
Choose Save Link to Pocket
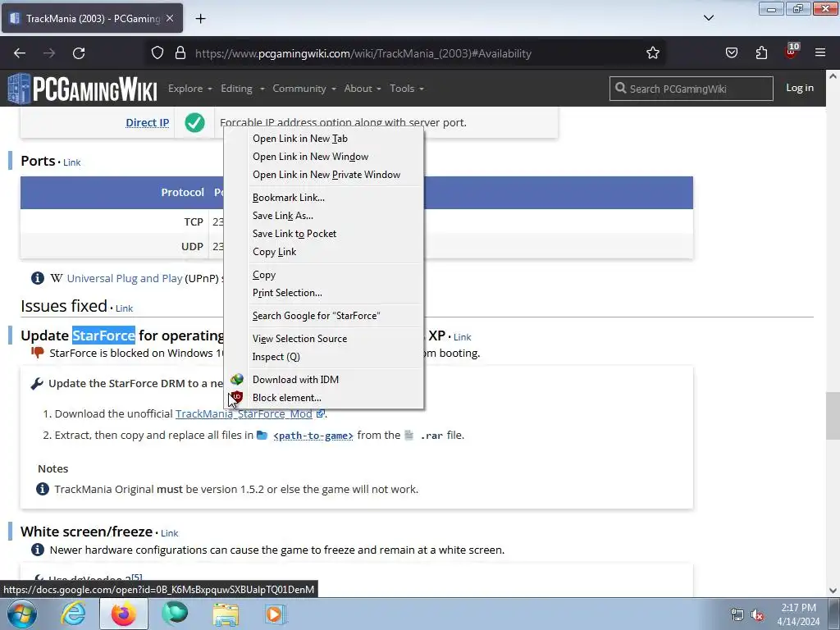tap(323, 234)
